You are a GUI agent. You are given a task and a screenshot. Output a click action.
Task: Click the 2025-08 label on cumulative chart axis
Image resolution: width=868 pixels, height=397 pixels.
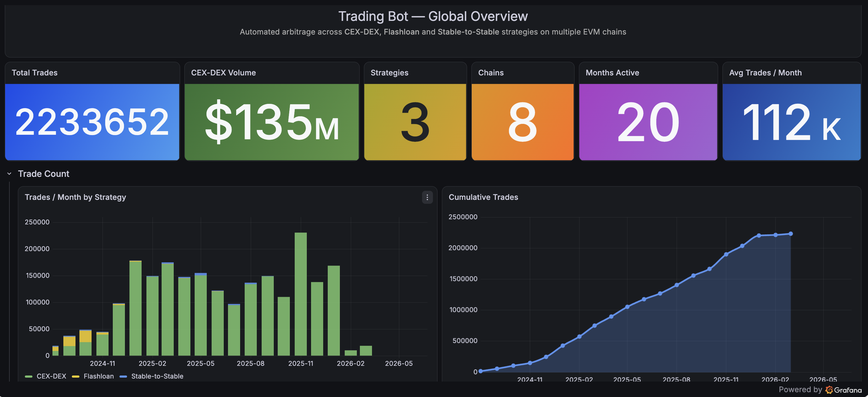[676, 379]
